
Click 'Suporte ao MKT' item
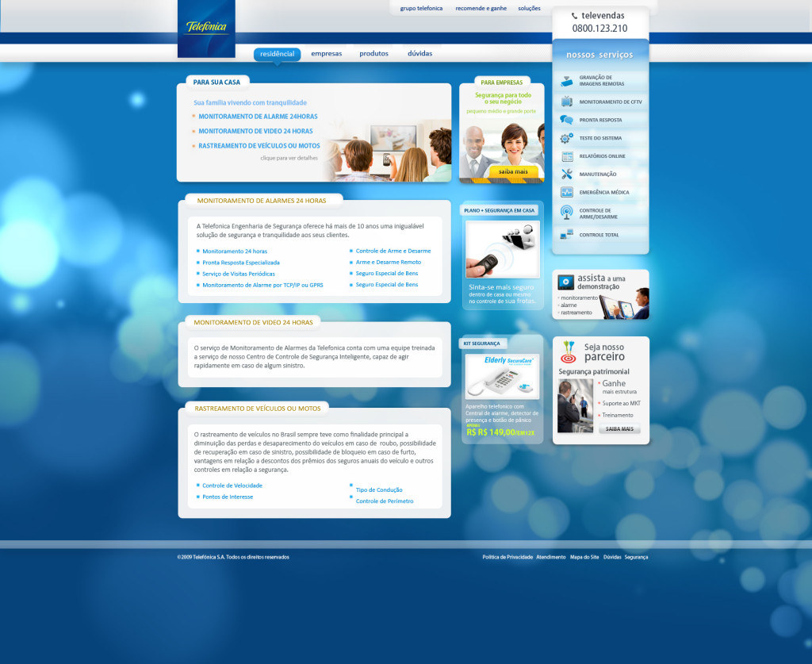pos(621,404)
